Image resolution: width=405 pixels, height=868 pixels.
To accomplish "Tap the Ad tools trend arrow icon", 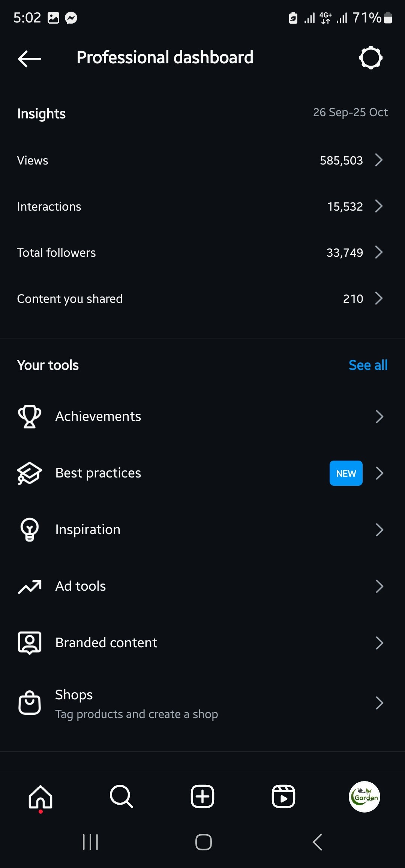I will pos(30,587).
